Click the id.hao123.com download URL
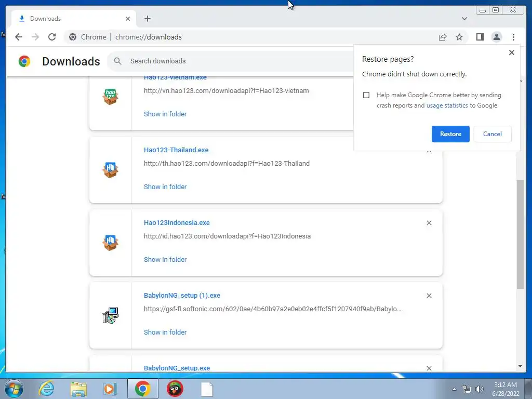The image size is (532, 399). pos(228,236)
